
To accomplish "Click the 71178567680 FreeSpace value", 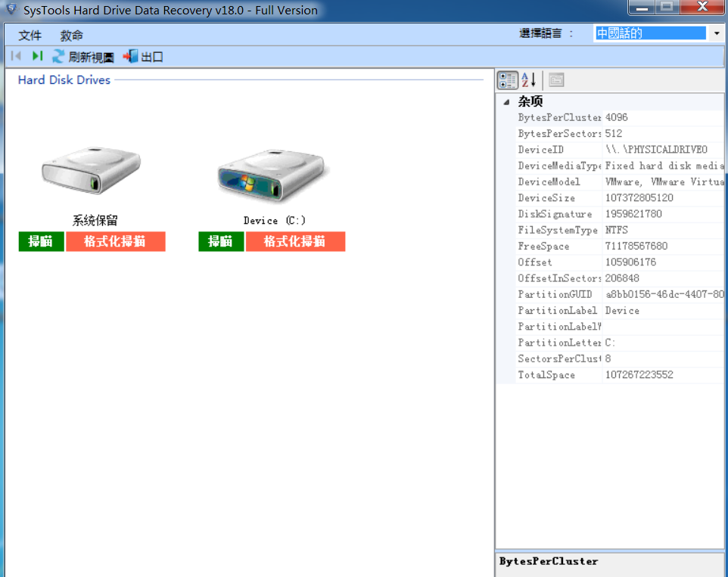I will tap(636, 247).
